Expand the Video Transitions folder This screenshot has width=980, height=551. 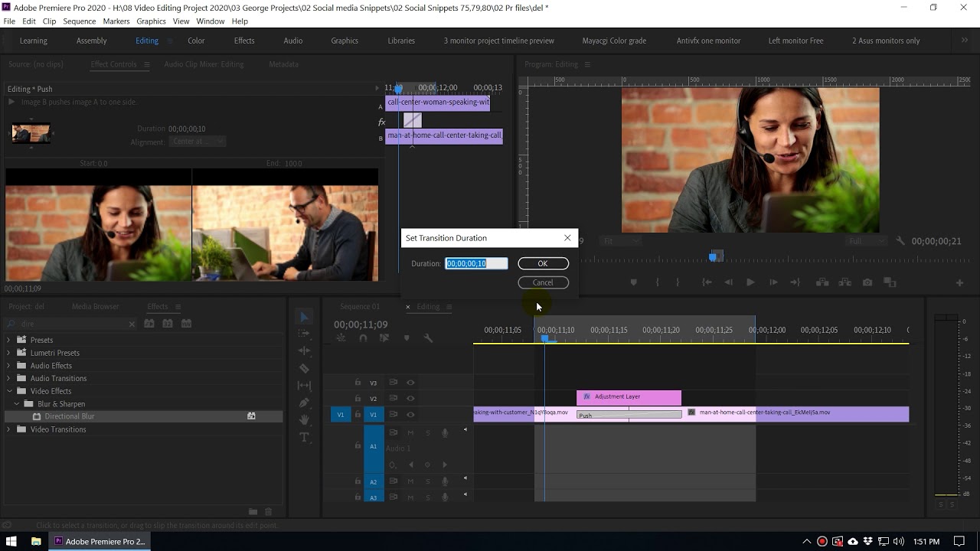(9, 429)
